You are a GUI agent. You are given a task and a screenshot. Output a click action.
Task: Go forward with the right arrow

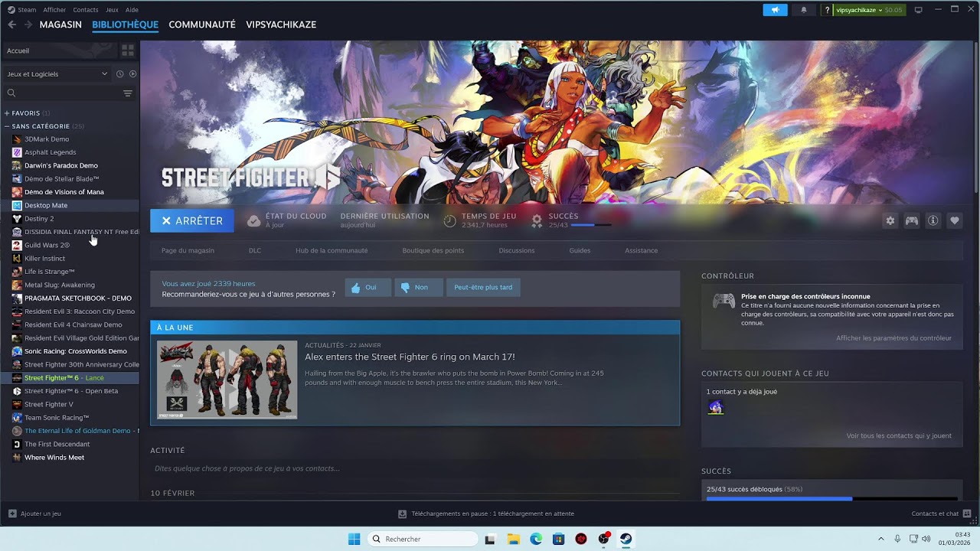click(28, 24)
